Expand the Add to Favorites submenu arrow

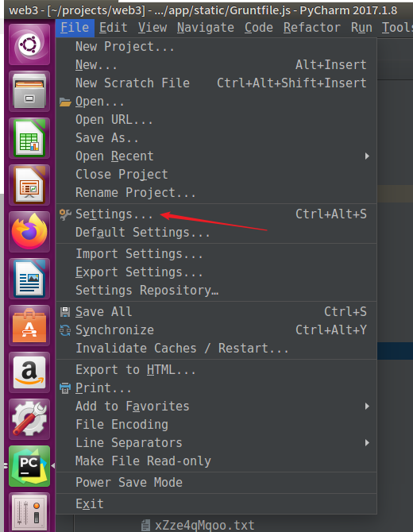point(367,406)
